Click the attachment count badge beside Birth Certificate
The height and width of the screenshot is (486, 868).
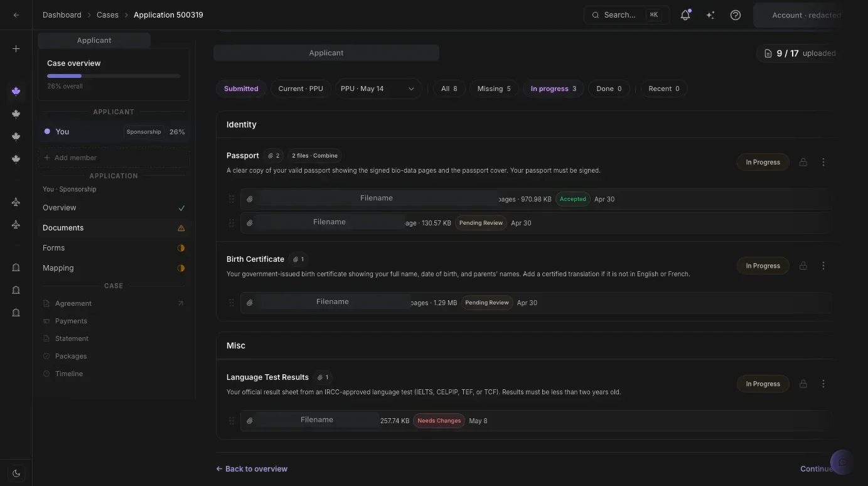point(299,259)
